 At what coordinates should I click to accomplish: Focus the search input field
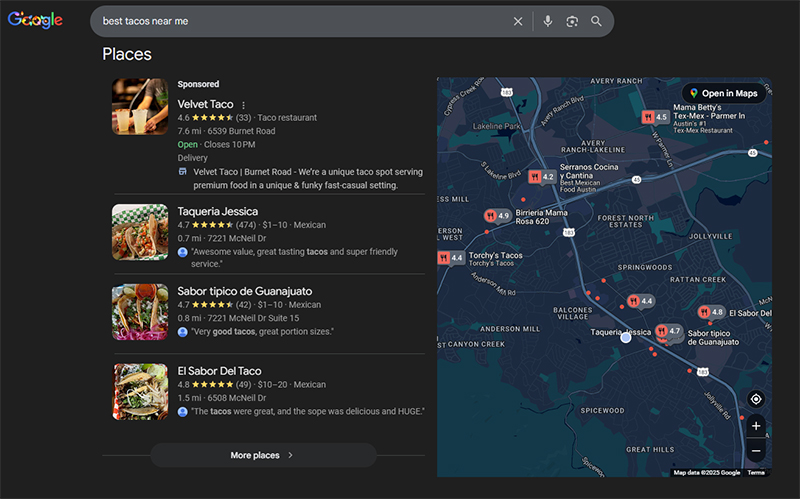pyautogui.click(x=300, y=21)
